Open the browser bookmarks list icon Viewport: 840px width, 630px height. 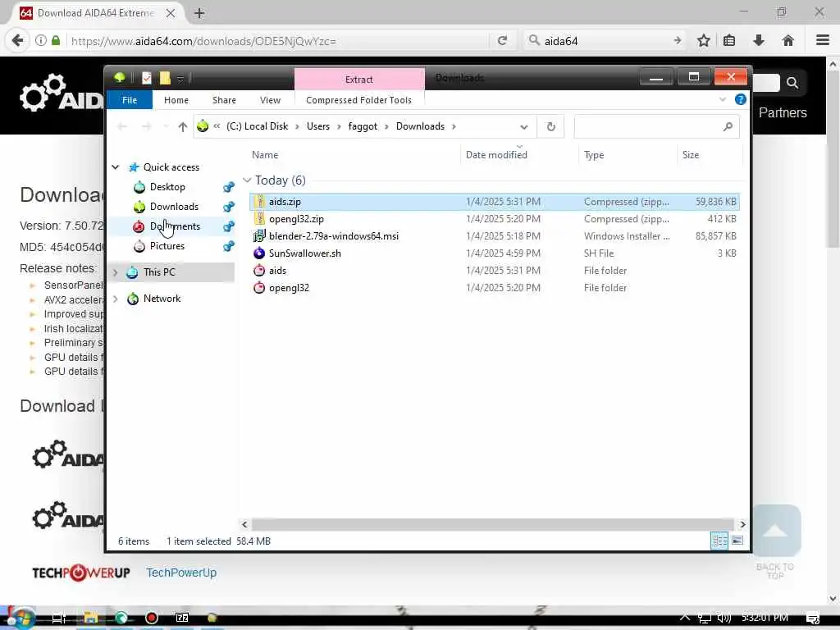[729, 41]
